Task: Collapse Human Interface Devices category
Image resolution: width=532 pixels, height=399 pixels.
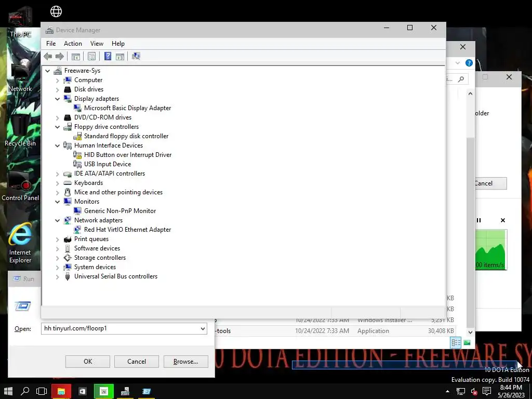Action: pyautogui.click(x=57, y=145)
